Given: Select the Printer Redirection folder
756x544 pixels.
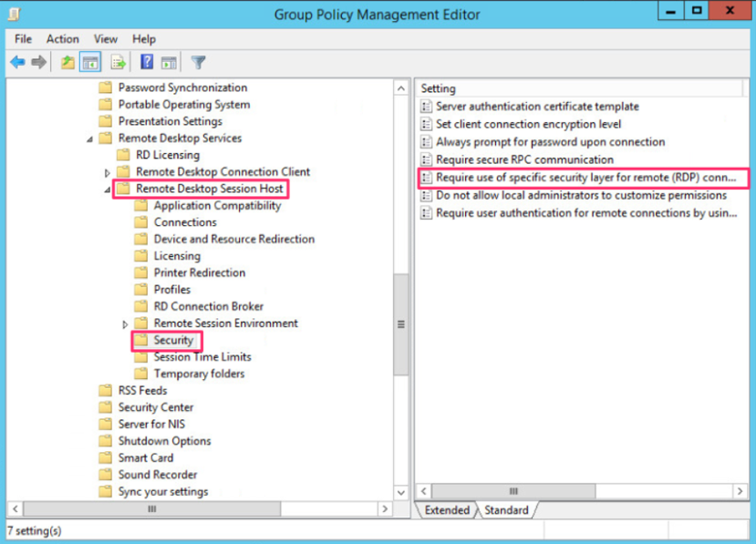Looking at the screenshot, I should tap(200, 272).
